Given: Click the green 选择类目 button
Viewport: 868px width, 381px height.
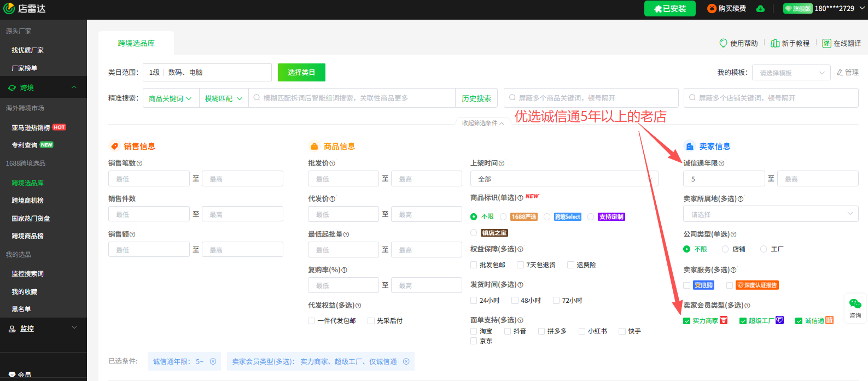Looking at the screenshot, I should click(x=301, y=72).
